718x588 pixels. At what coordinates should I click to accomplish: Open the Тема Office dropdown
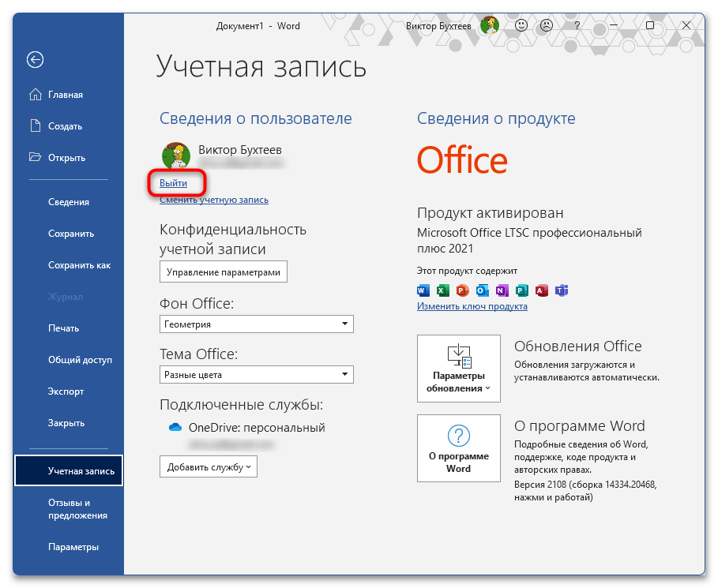(x=256, y=374)
